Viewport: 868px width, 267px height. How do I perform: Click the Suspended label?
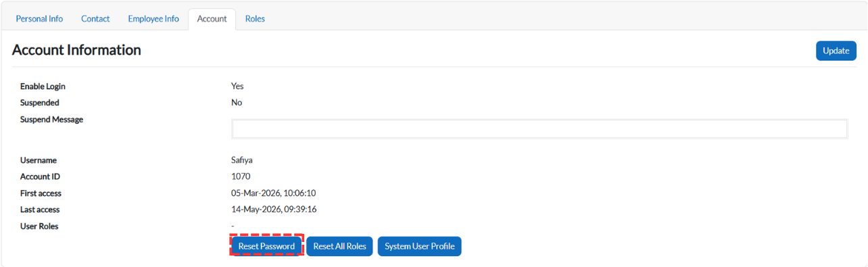point(40,103)
